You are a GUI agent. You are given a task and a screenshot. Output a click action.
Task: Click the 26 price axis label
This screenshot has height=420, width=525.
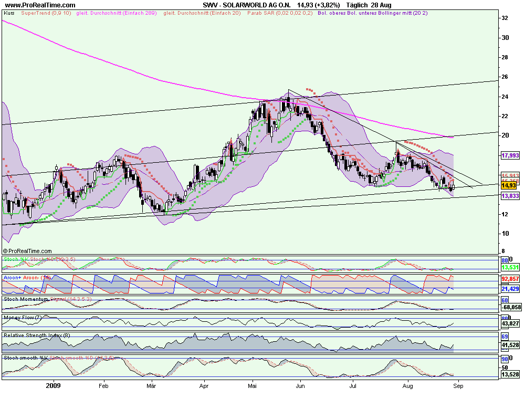pyautogui.click(x=505, y=77)
